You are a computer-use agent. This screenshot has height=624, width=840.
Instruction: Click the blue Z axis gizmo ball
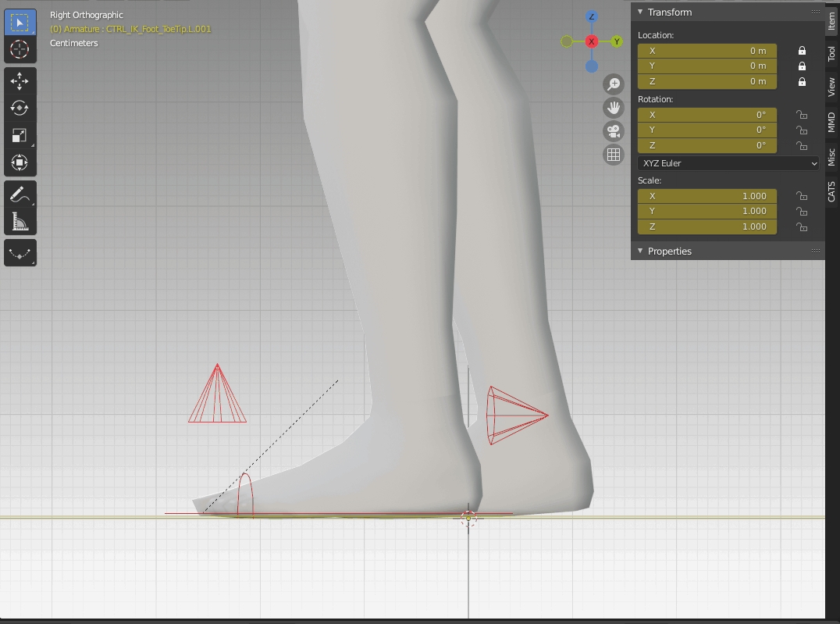click(592, 17)
